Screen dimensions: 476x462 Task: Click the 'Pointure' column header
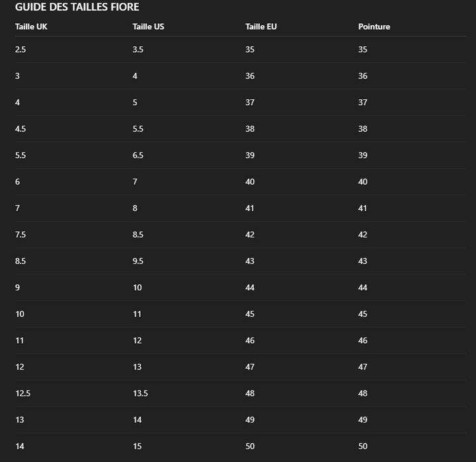[x=374, y=27]
